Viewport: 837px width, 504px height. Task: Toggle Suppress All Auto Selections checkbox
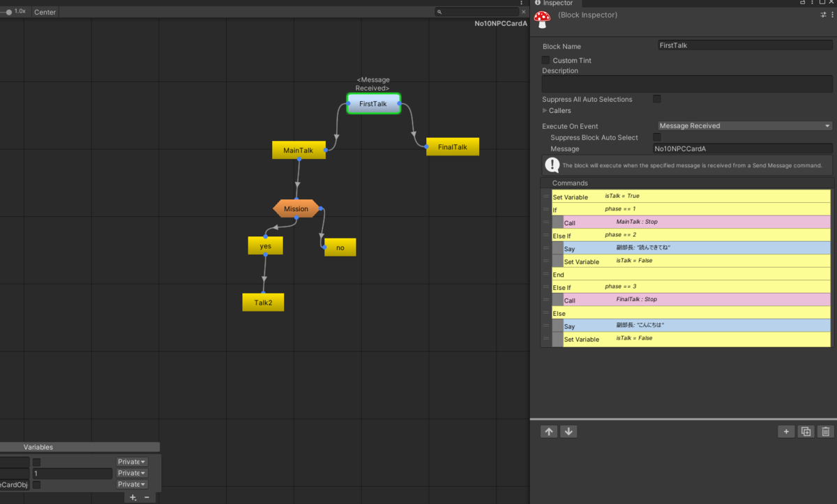click(657, 99)
